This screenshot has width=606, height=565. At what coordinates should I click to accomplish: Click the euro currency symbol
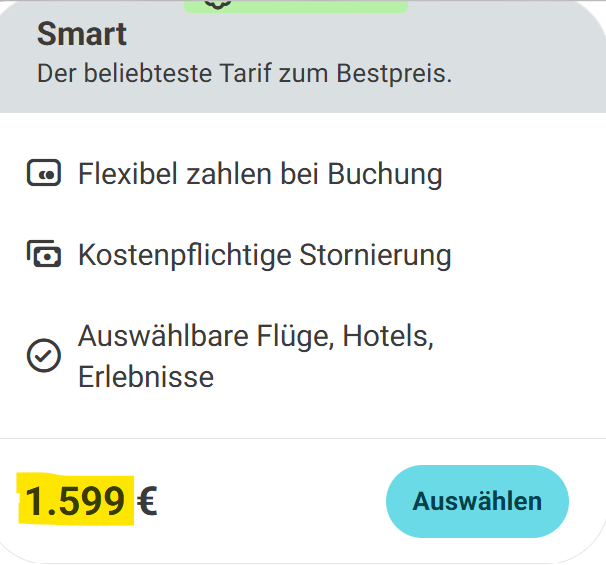(x=147, y=501)
